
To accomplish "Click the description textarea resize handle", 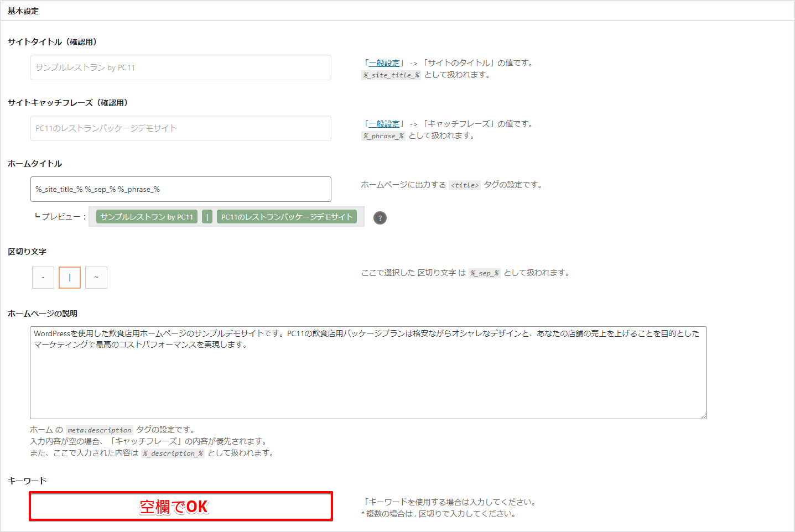I will [703, 415].
